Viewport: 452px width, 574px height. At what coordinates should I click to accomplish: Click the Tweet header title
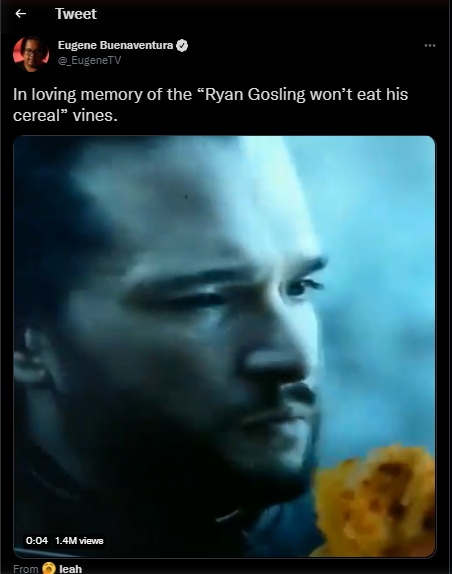76,14
